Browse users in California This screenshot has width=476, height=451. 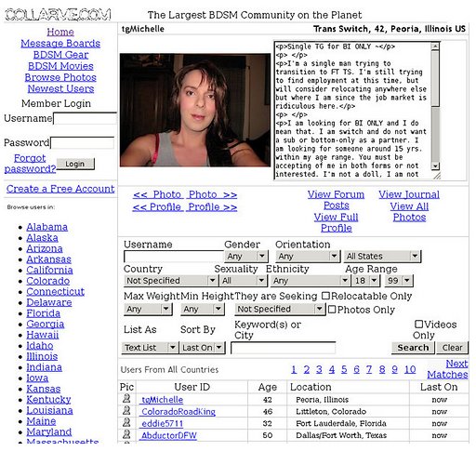point(49,270)
